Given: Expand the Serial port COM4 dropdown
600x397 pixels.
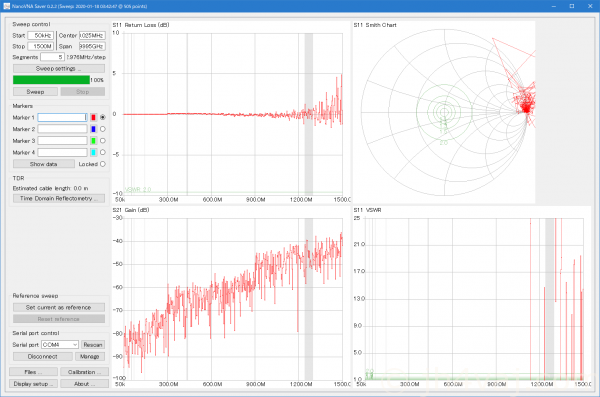Looking at the screenshot, I should 60,345.
